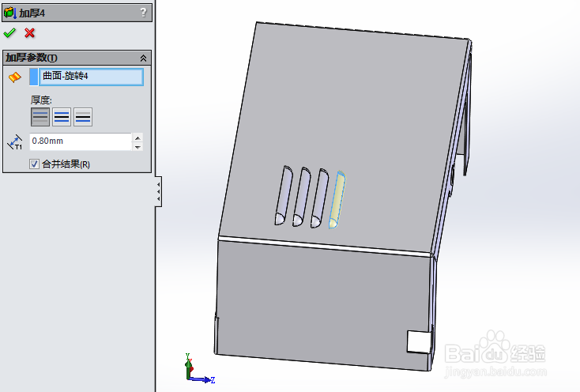Click the surface selection icon beside 曲面-旋转4
The width and height of the screenshot is (580, 392).
coord(15,77)
